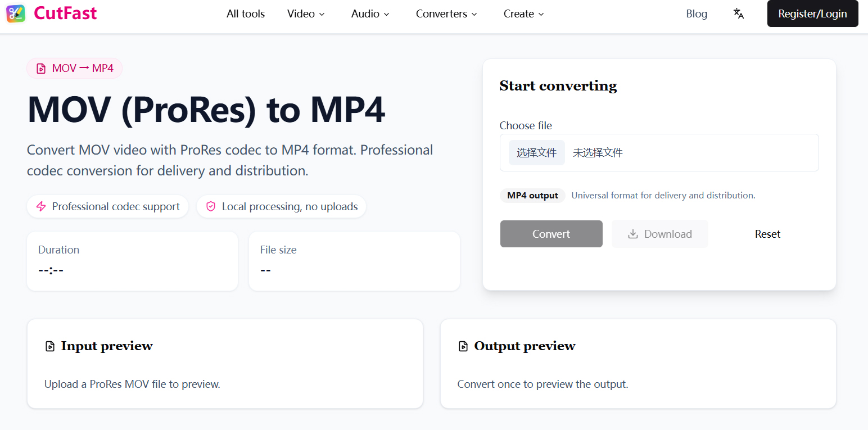The width and height of the screenshot is (868, 430).
Task: Select the All tools menu item
Action: [x=245, y=13]
